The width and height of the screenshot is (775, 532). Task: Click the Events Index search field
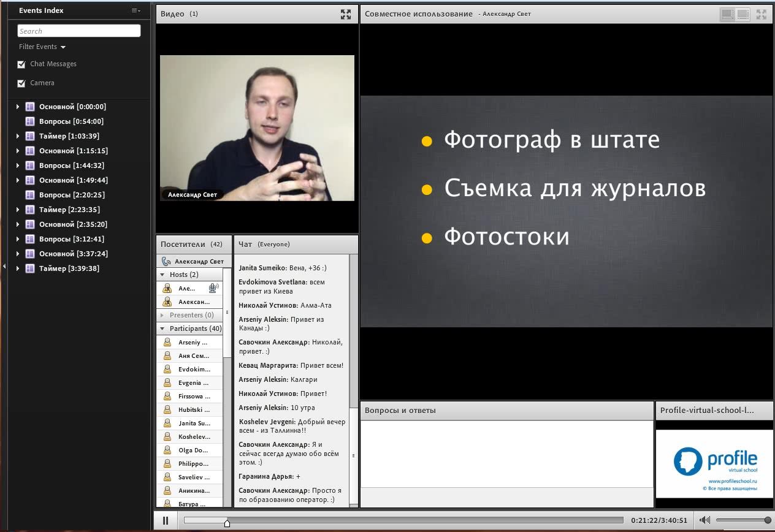click(x=78, y=31)
